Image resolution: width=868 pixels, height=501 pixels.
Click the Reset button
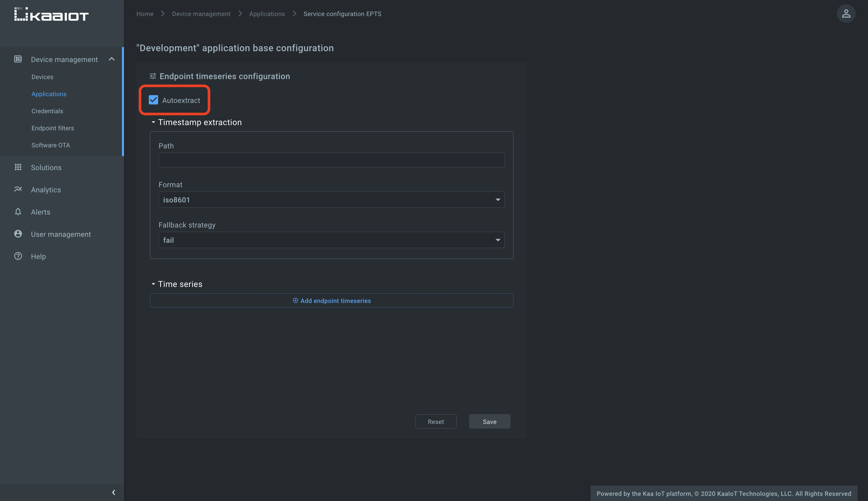436,421
